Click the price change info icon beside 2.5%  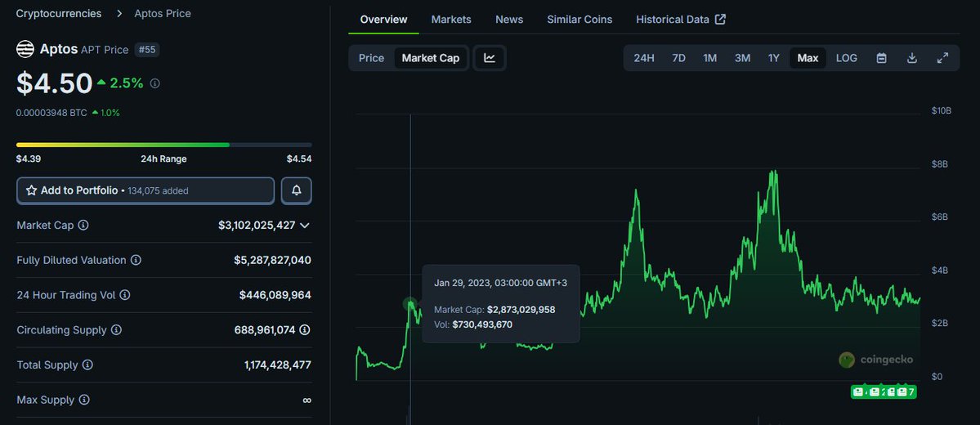tap(155, 83)
